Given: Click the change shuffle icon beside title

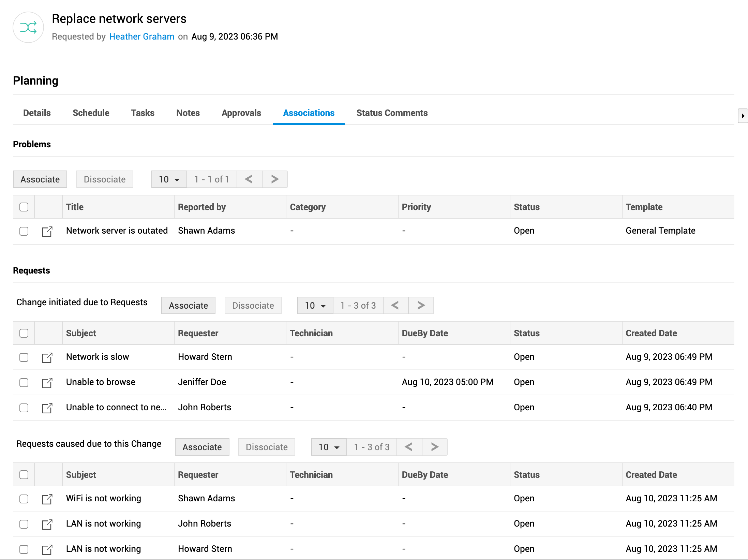Looking at the screenshot, I should [28, 27].
